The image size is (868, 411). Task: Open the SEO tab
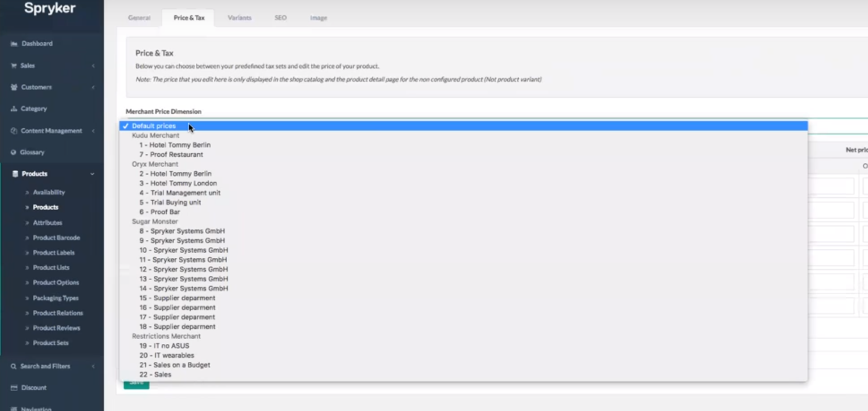coord(281,18)
